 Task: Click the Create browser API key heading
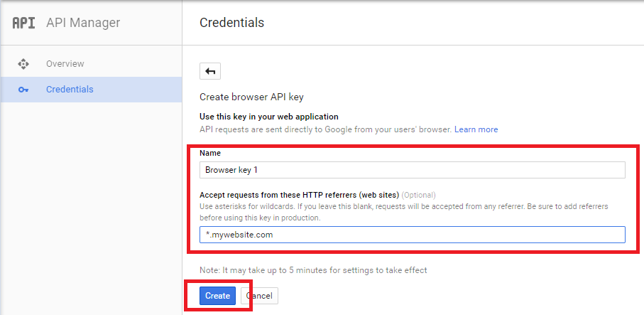click(251, 97)
